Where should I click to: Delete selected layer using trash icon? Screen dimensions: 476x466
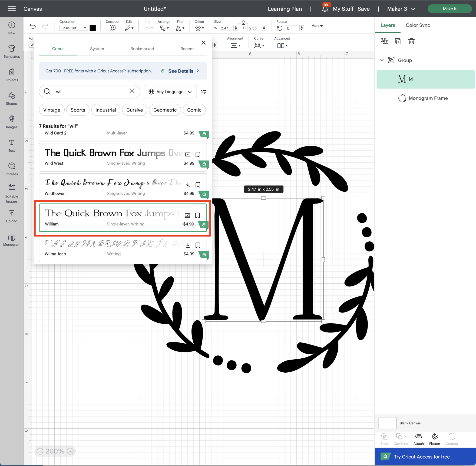click(x=411, y=41)
